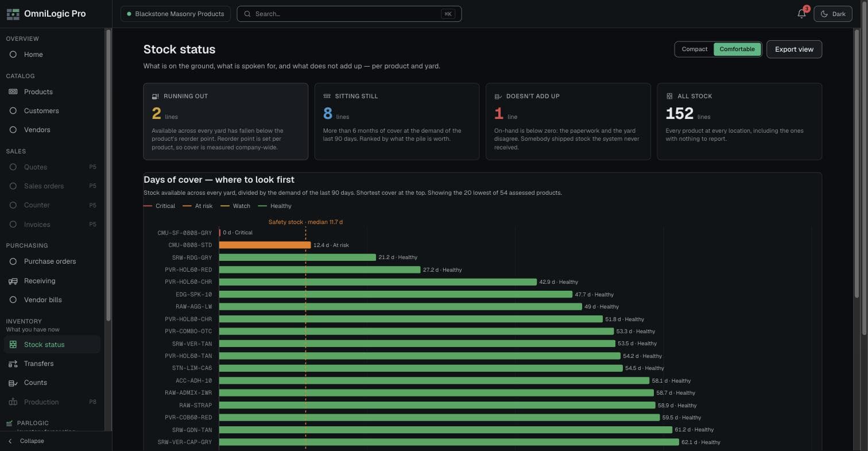Click the PVR-COMBO-OTC bar
This screenshot has width=868, height=451.
click(416, 331)
